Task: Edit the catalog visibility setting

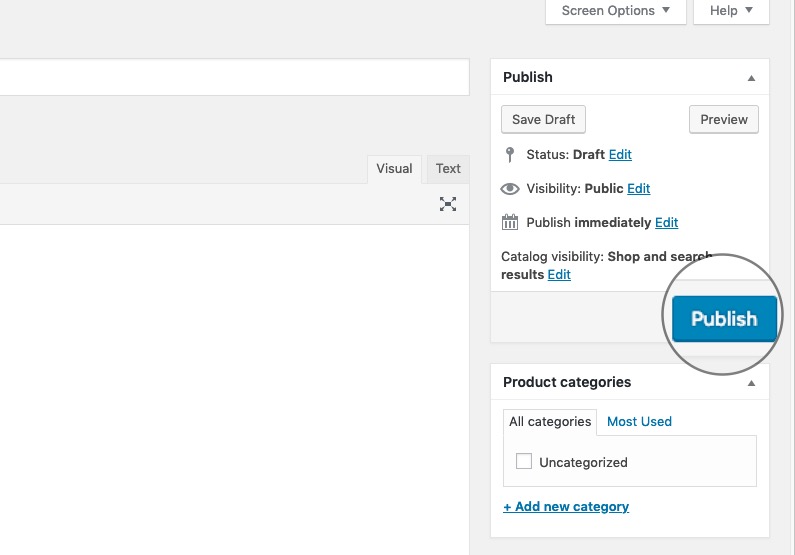Action: pos(559,275)
